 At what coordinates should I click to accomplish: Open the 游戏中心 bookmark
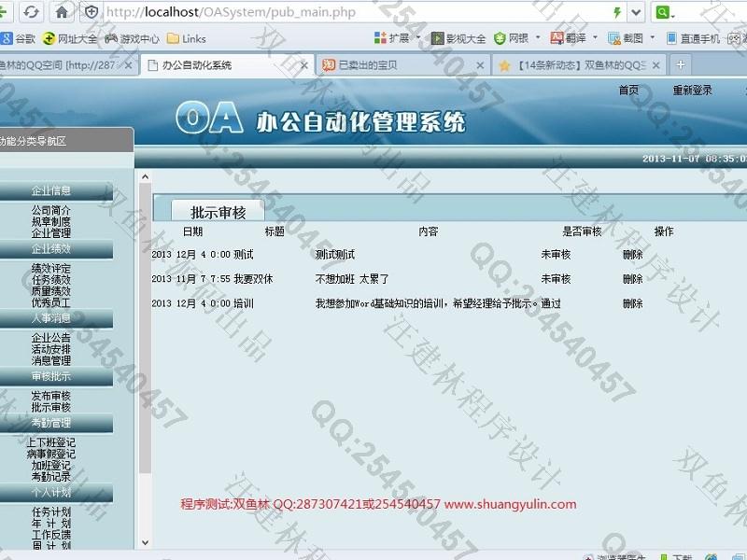132,38
